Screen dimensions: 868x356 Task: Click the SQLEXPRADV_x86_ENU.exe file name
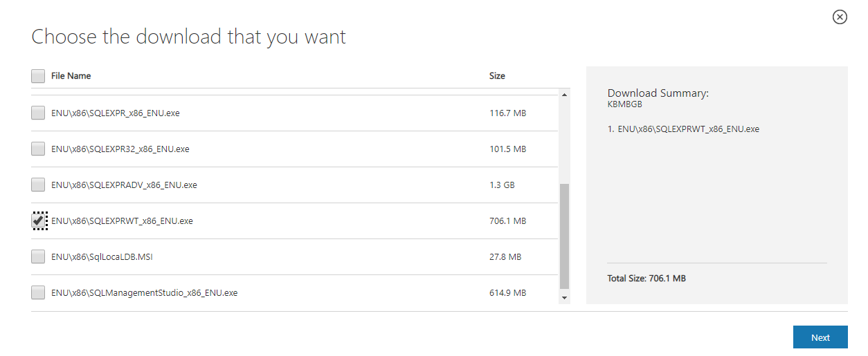point(124,185)
